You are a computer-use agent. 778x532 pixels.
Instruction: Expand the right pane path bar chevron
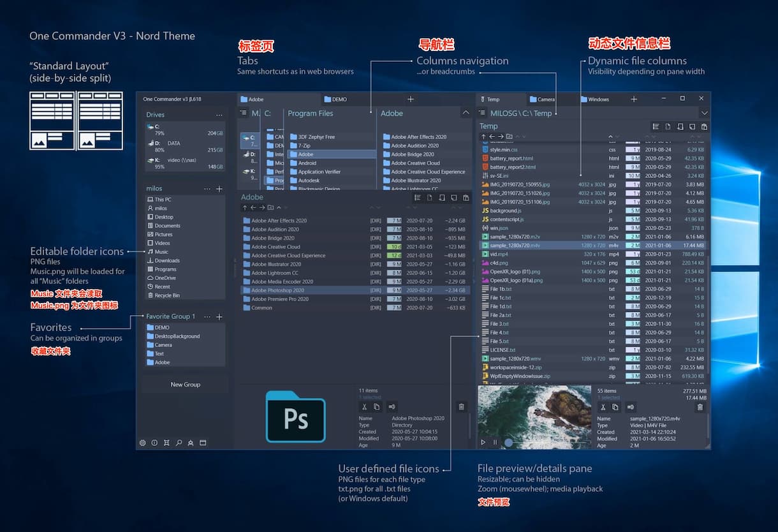click(704, 113)
